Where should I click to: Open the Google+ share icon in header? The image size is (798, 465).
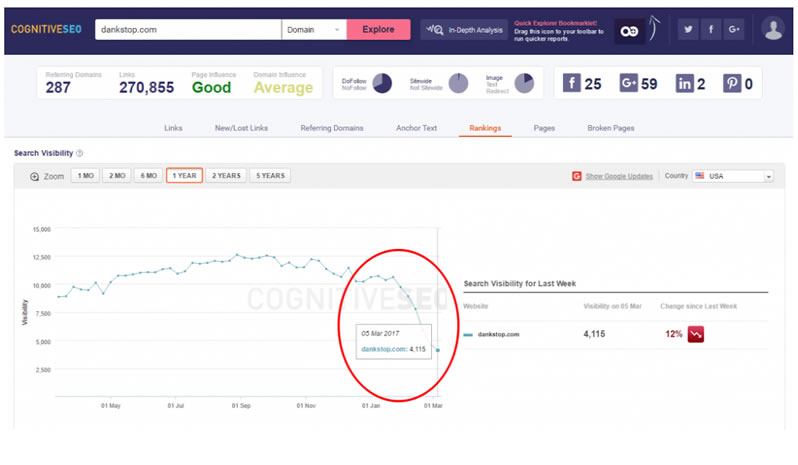[734, 30]
